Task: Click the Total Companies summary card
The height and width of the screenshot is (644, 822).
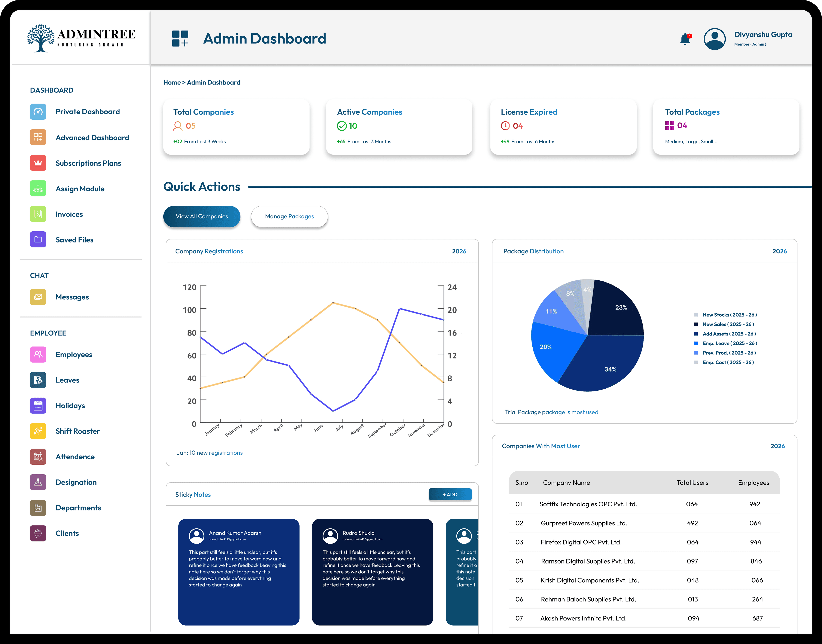Action: (x=236, y=127)
